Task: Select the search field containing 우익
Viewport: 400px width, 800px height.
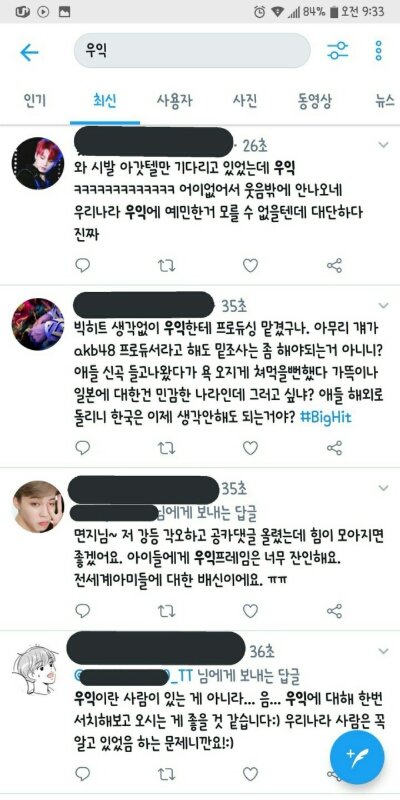Action: click(x=192, y=51)
